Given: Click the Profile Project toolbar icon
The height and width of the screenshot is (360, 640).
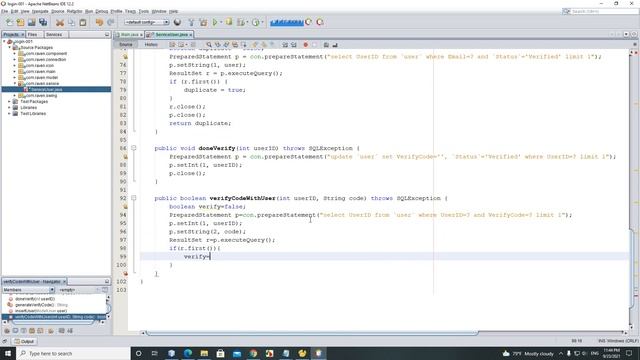Looking at the screenshot, I should [256, 22].
